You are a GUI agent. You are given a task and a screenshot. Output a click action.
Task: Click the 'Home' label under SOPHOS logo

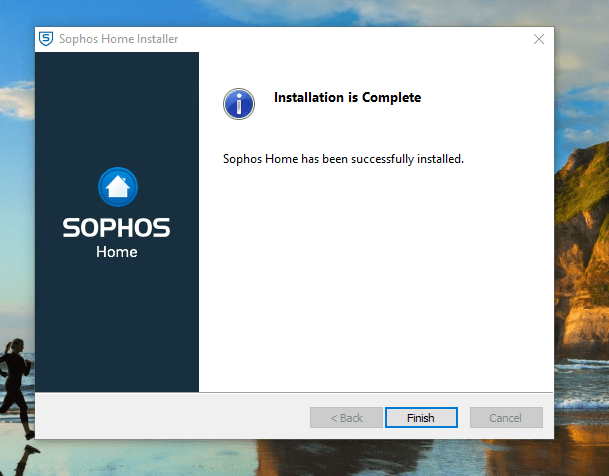117,252
